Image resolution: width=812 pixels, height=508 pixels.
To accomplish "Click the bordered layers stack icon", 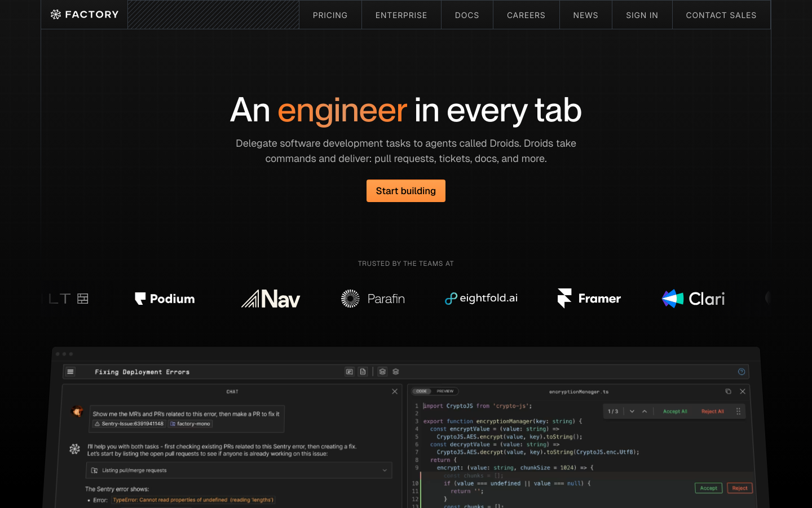I will (x=382, y=372).
